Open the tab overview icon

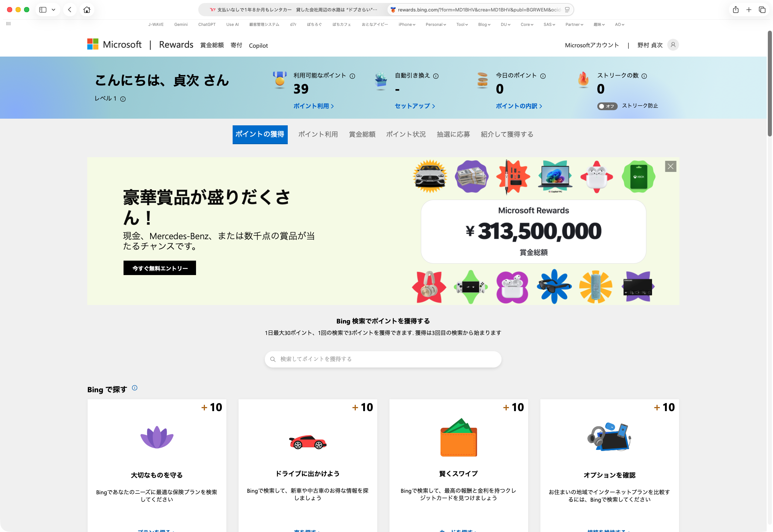point(762,10)
